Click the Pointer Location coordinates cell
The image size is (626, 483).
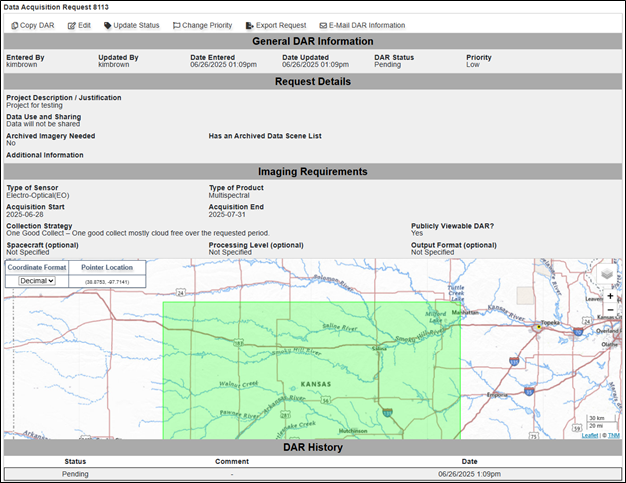[107, 281]
